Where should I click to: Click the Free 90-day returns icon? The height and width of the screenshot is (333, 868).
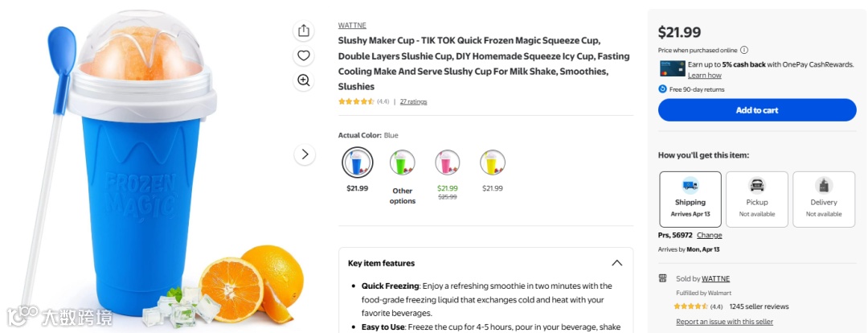tap(662, 89)
